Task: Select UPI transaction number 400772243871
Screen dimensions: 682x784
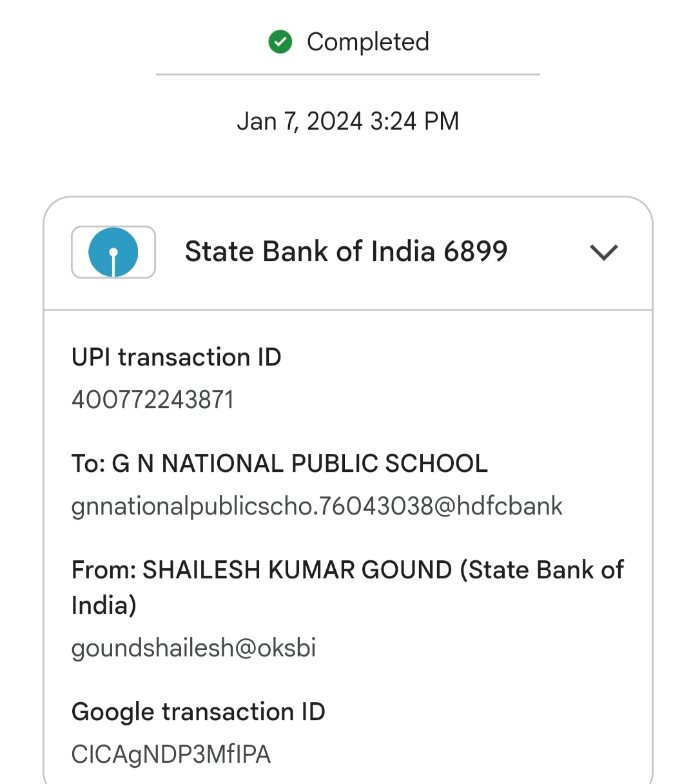Action: pyautogui.click(x=153, y=400)
